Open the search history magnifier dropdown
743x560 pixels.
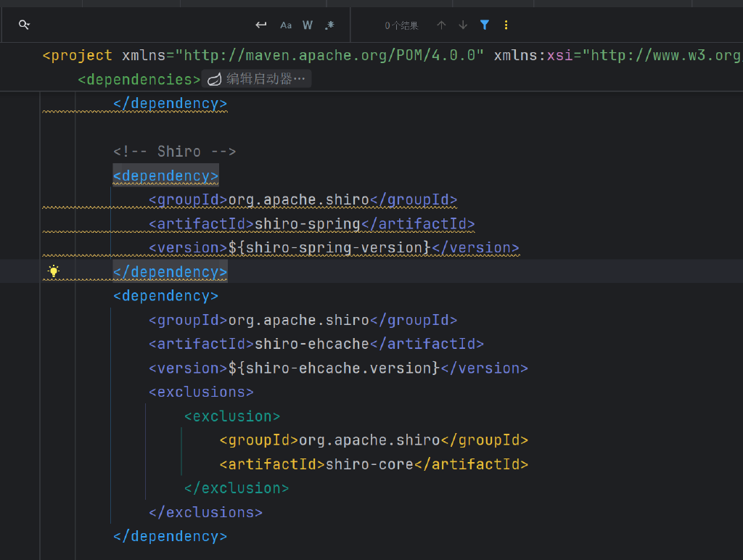24,25
